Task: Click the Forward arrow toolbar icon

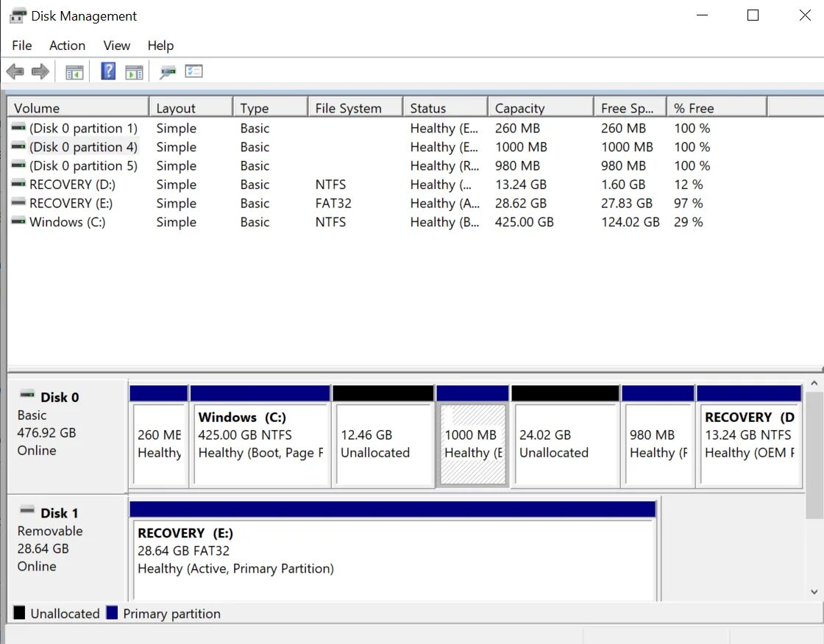Action: point(40,71)
